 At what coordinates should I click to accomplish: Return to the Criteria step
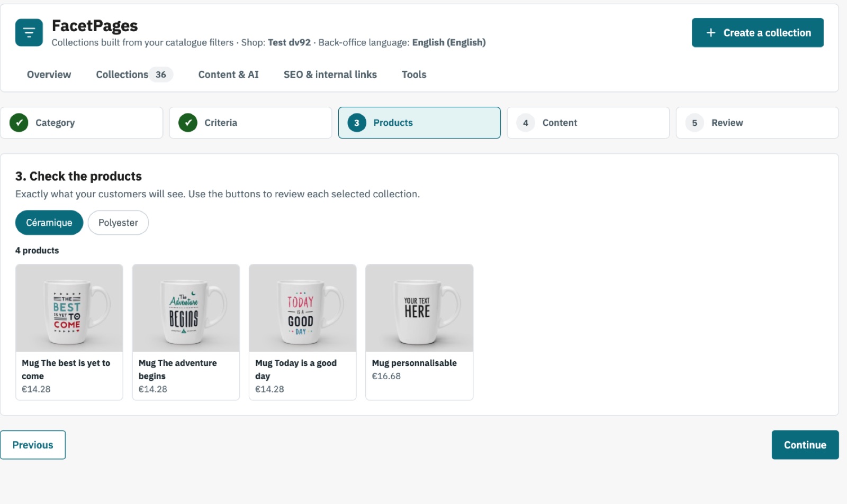pos(250,123)
